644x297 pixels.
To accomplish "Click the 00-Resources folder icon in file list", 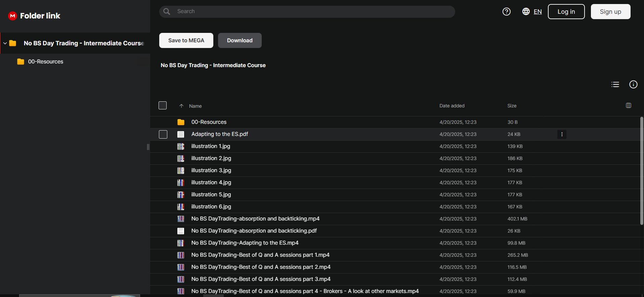I will coord(181,122).
